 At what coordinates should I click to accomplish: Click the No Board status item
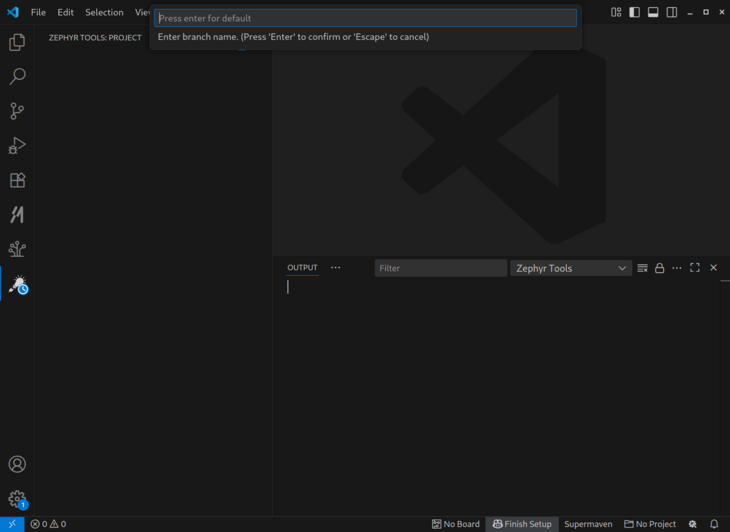[x=455, y=524]
